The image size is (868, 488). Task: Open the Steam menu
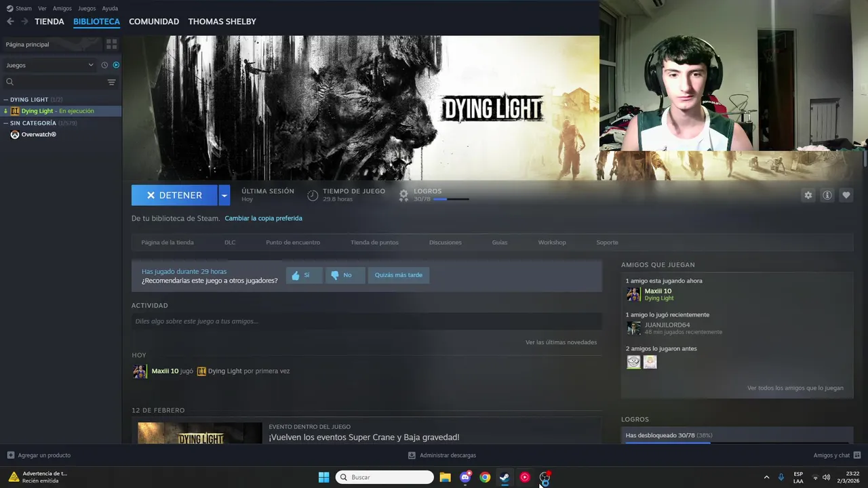pyautogui.click(x=20, y=8)
